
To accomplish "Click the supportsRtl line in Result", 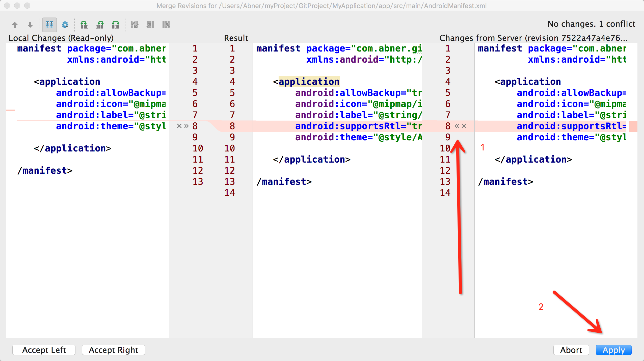I will click(358, 126).
